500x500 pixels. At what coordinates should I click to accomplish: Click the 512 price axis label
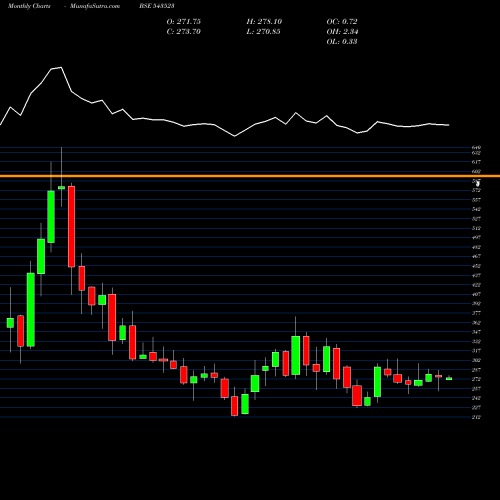click(476, 228)
